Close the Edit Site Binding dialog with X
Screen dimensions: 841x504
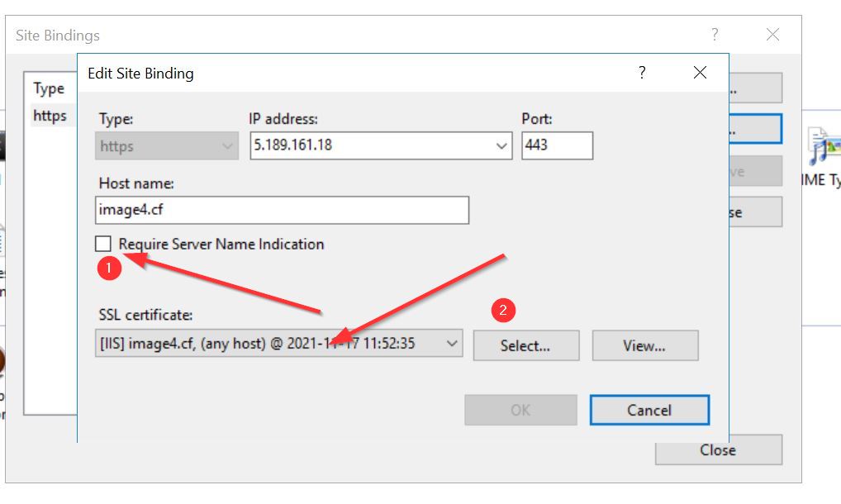(x=700, y=73)
